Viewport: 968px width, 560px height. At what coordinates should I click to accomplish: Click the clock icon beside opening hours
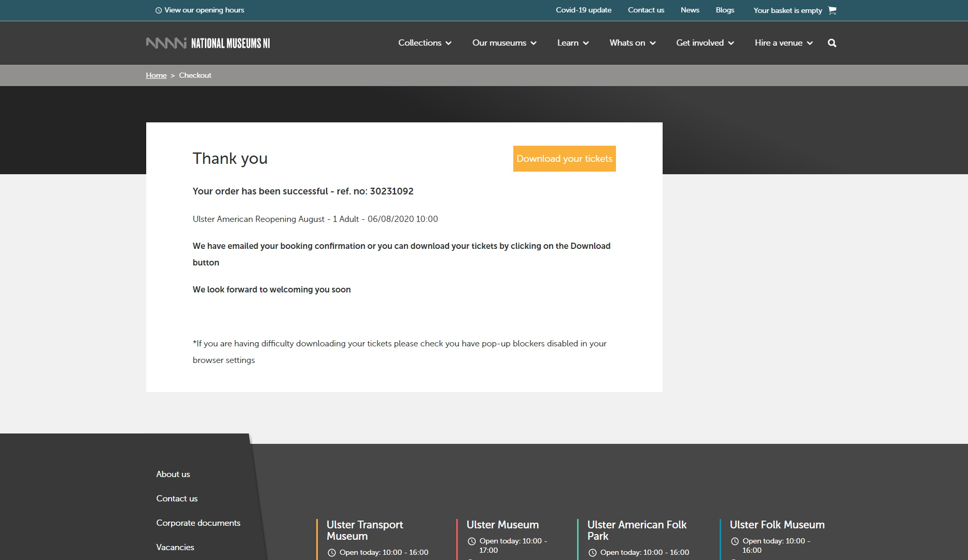click(159, 10)
